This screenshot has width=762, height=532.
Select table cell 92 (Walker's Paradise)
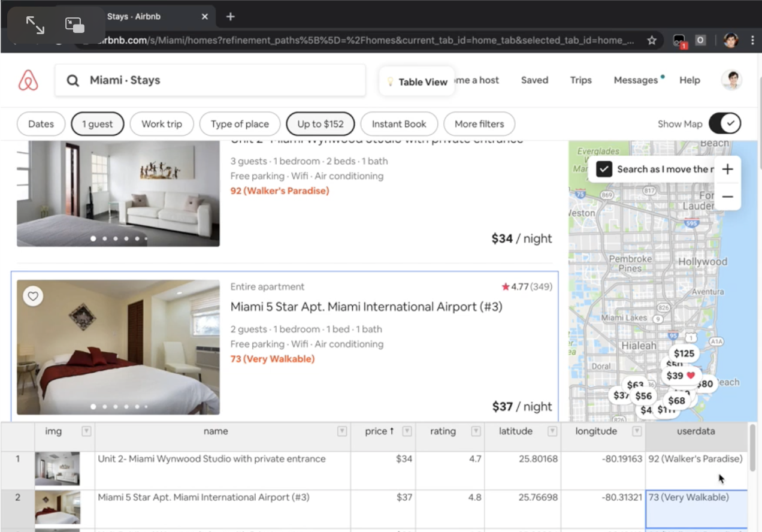[x=696, y=471]
